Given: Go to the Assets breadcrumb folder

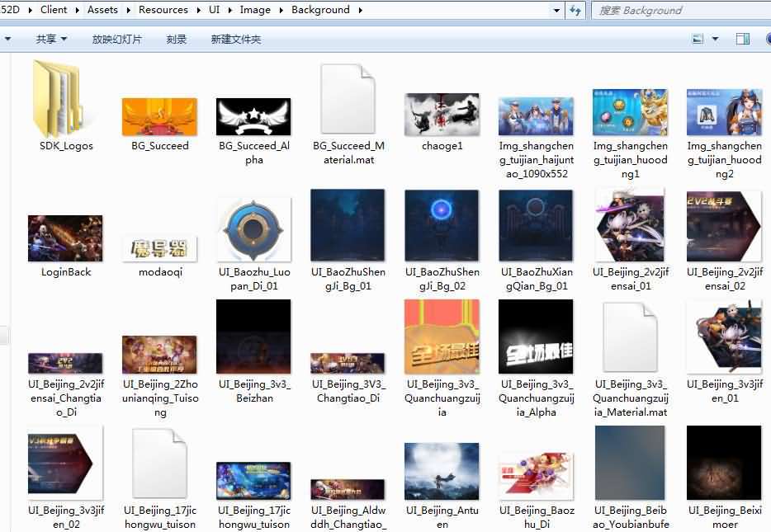Looking at the screenshot, I should [102, 10].
